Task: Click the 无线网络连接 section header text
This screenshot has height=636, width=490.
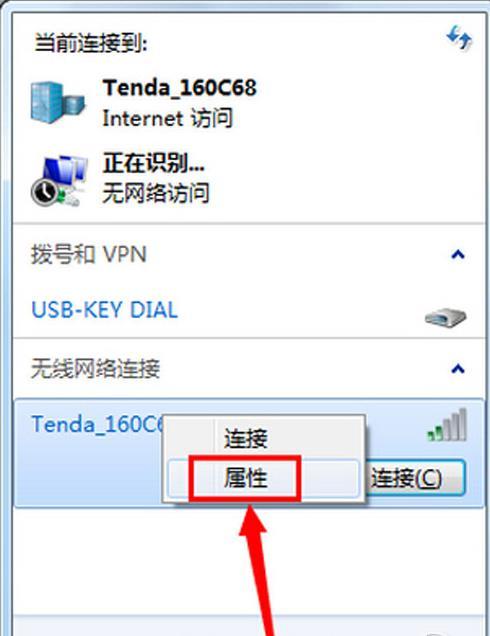Action: pos(96,369)
